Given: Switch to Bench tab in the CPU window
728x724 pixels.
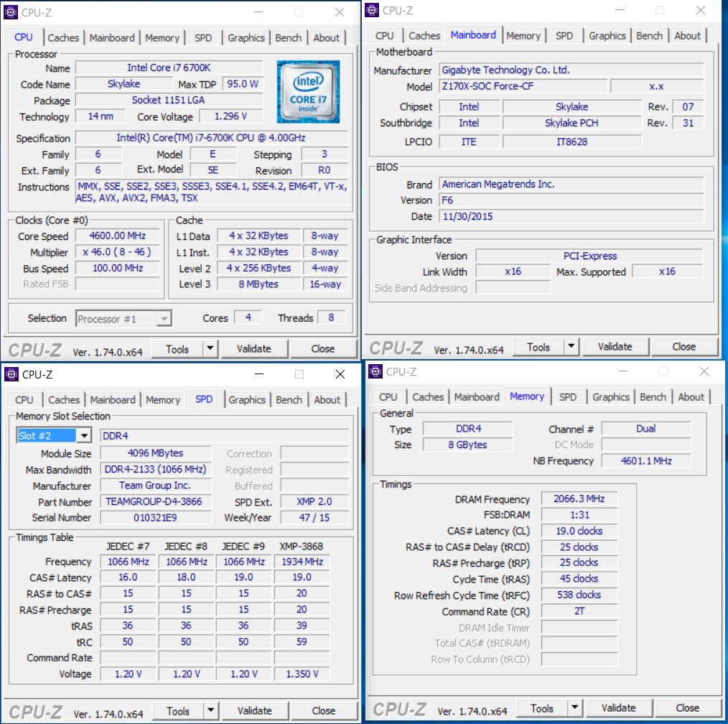Looking at the screenshot, I should click(289, 38).
